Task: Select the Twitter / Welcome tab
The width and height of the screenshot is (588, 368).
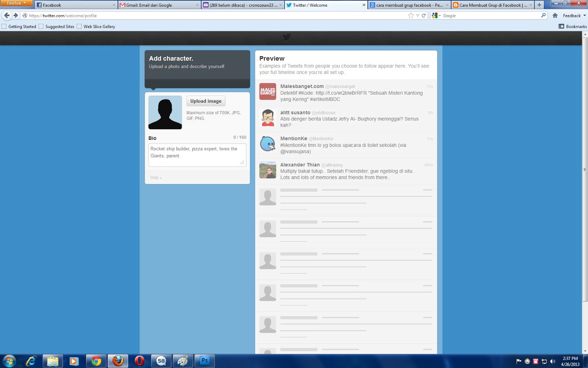Action: coord(326,5)
